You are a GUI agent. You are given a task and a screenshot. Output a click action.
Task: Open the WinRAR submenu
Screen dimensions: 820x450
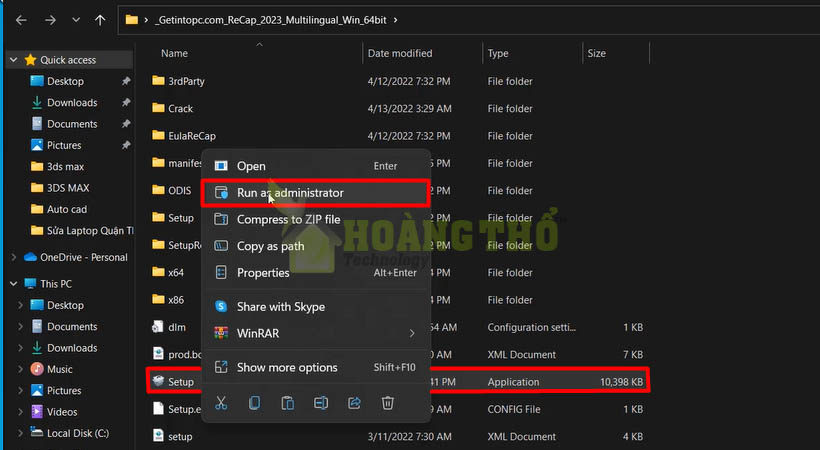point(315,333)
